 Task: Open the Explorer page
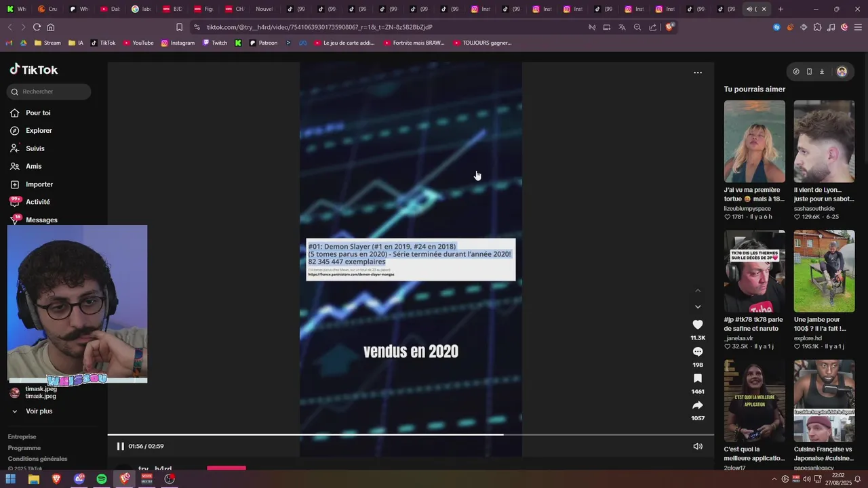tap(39, 131)
